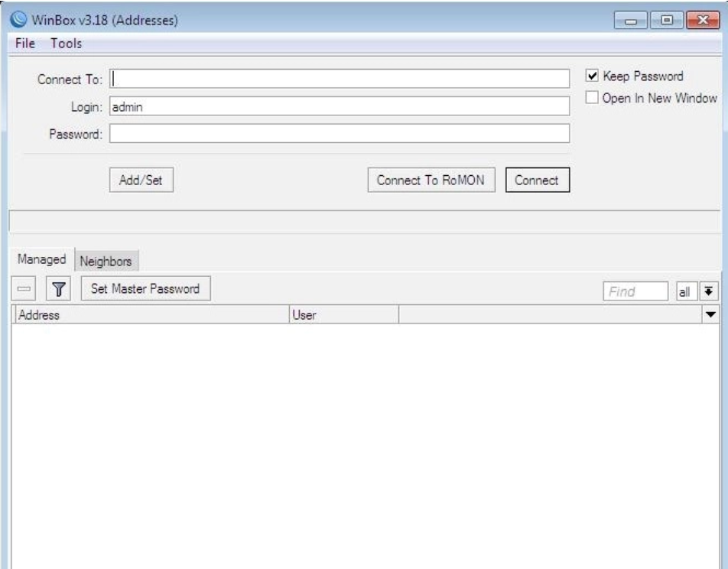Click the Password input field

[x=340, y=134]
